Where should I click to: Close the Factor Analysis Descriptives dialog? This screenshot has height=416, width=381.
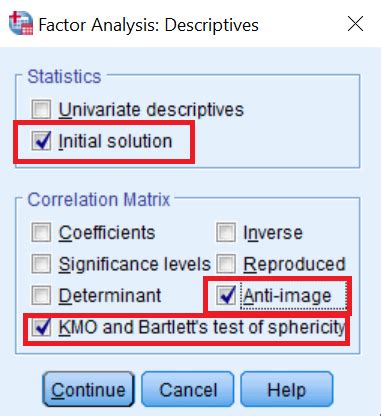pos(355,24)
